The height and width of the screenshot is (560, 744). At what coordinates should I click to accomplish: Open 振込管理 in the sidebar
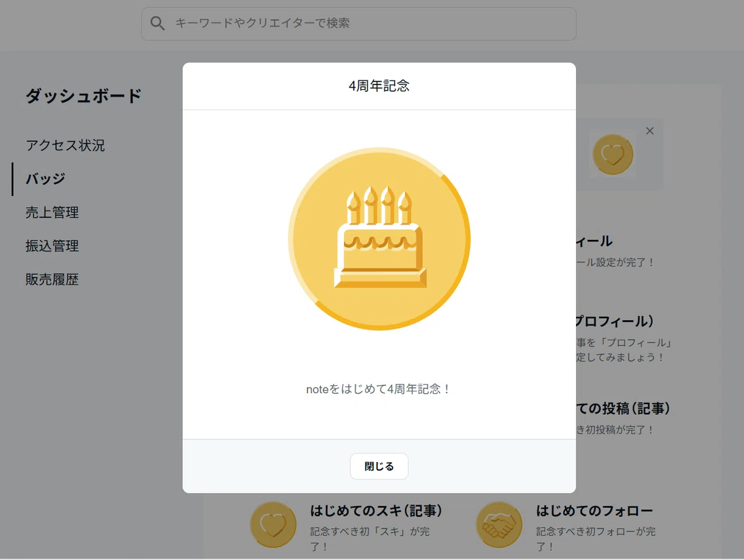pyautogui.click(x=52, y=246)
